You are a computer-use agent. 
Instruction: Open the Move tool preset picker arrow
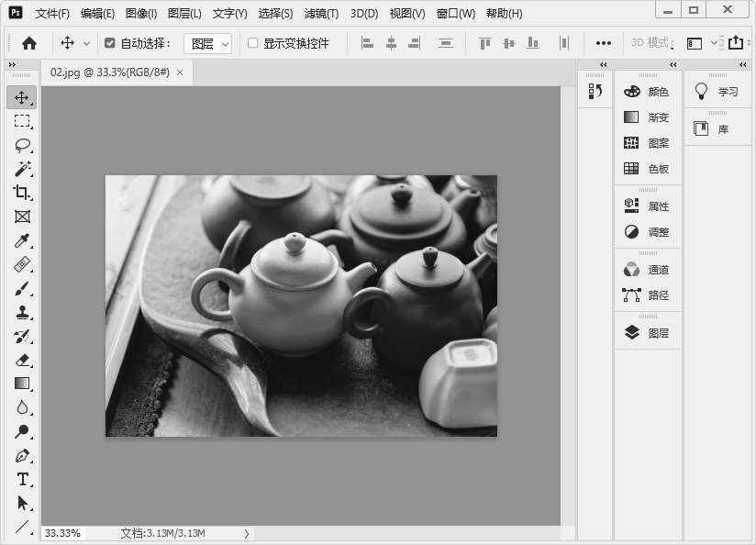coord(87,43)
